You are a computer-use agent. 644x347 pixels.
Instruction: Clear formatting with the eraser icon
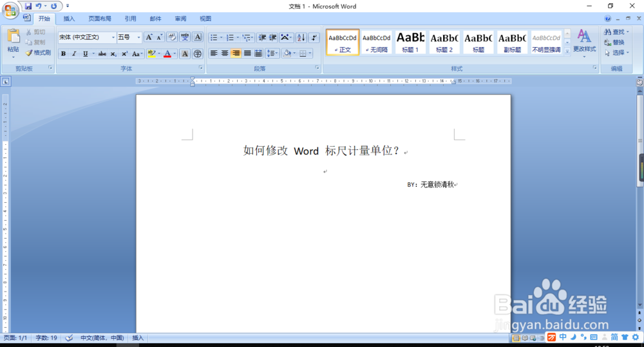172,37
